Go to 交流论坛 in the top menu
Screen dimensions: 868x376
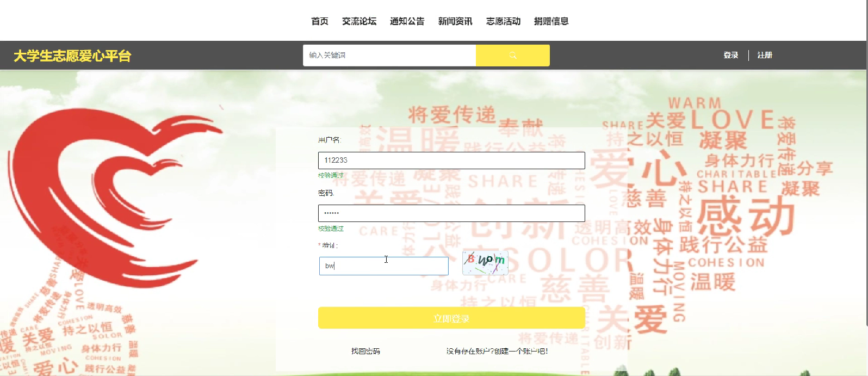tap(359, 21)
